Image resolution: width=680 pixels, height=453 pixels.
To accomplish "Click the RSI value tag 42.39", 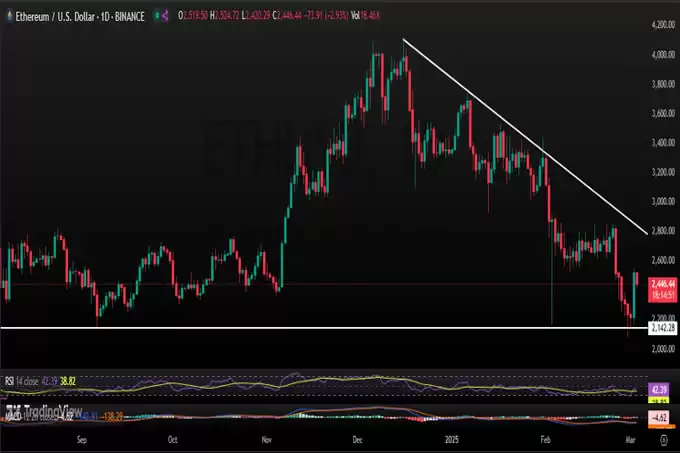I will [x=659, y=389].
